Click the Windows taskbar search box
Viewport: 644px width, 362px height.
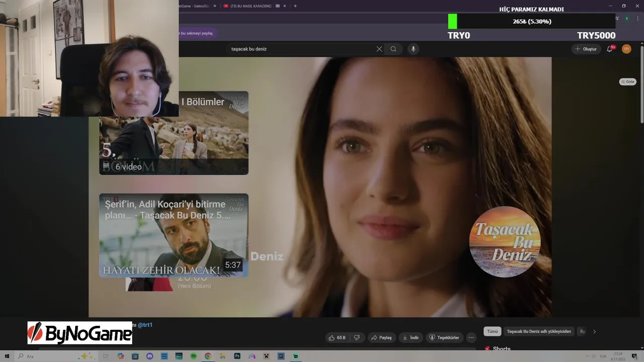tap(55, 356)
